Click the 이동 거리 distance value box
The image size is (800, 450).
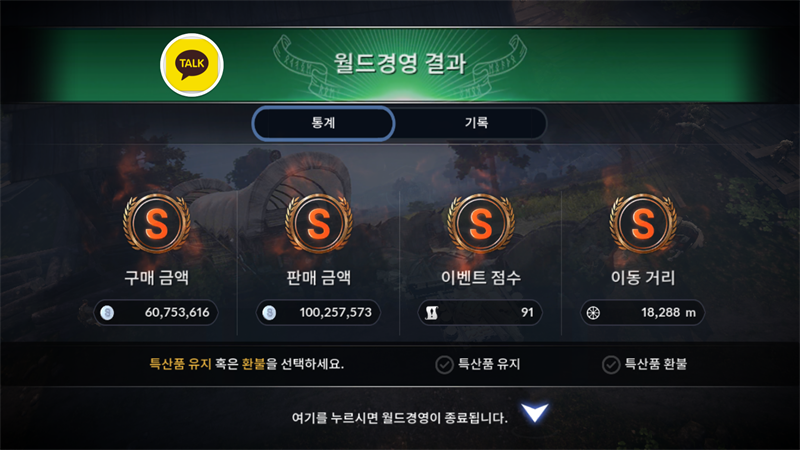click(x=642, y=313)
